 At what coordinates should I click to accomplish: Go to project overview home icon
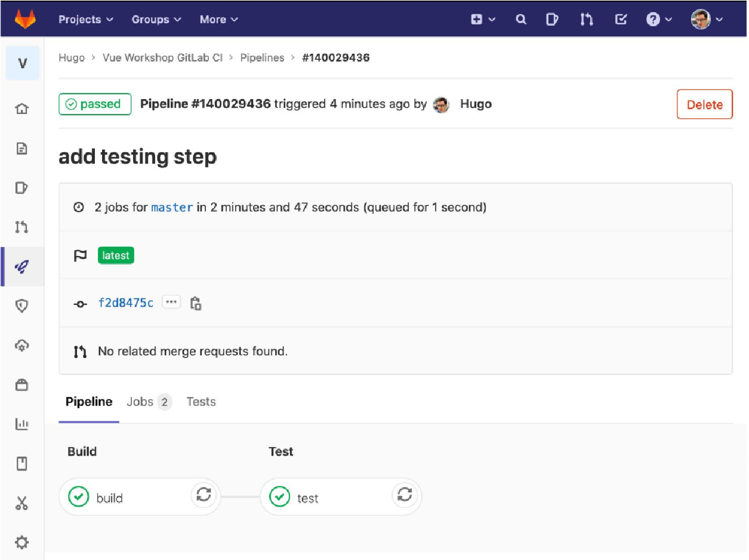pyautogui.click(x=21, y=109)
